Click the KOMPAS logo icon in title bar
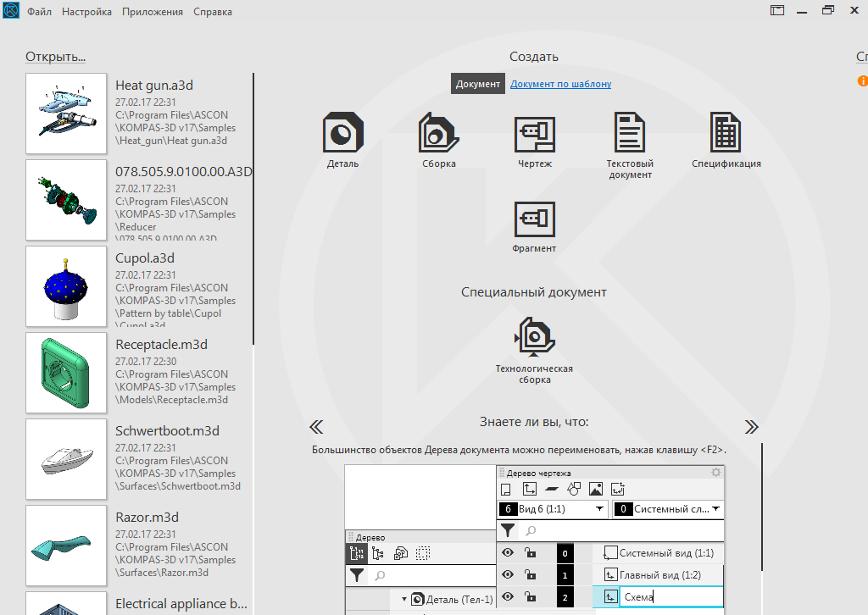The height and width of the screenshot is (615, 868). coord(11,12)
